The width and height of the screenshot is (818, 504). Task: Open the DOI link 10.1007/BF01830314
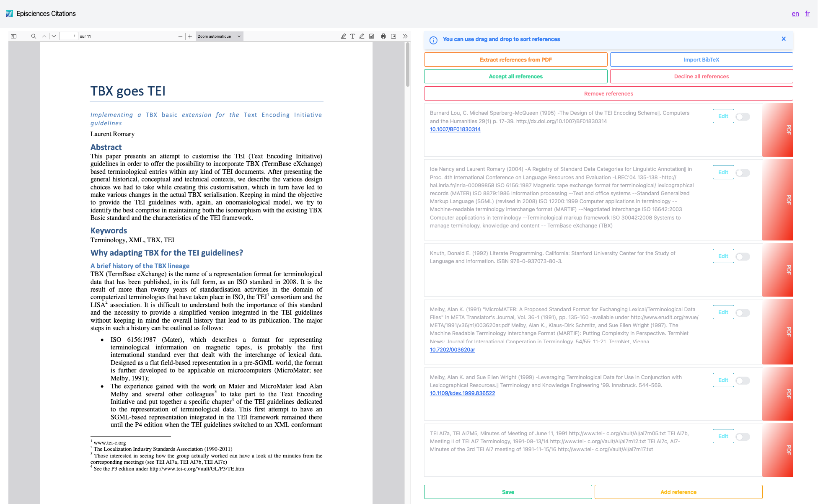455,129
